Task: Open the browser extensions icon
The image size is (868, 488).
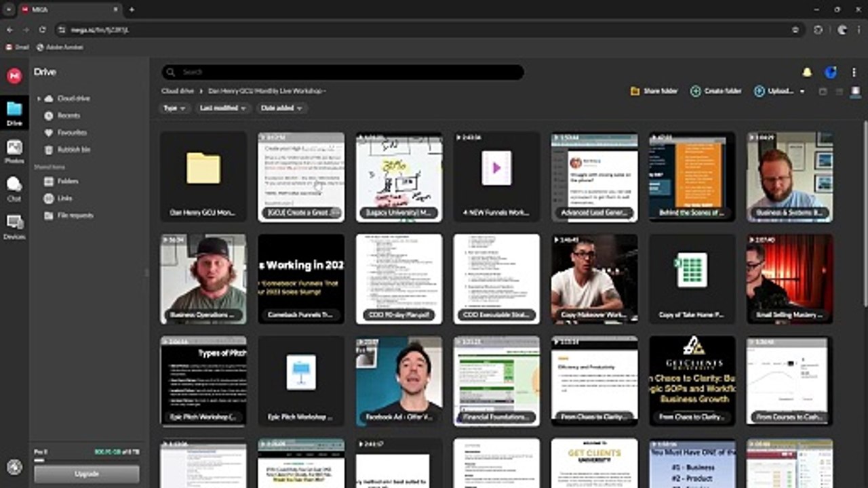Action: (x=818, y=30)
